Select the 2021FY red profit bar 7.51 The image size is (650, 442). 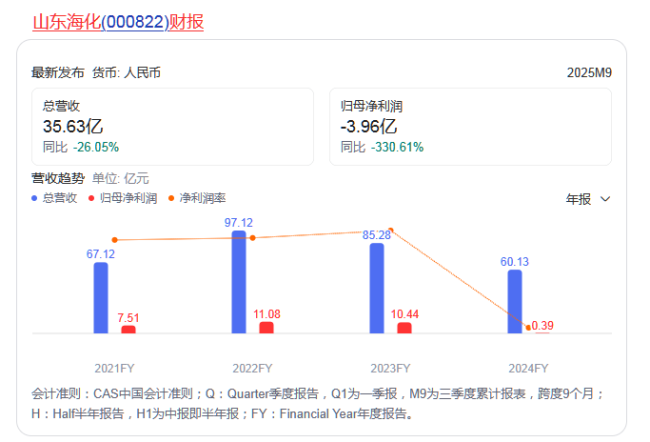(x=129, y=329)
